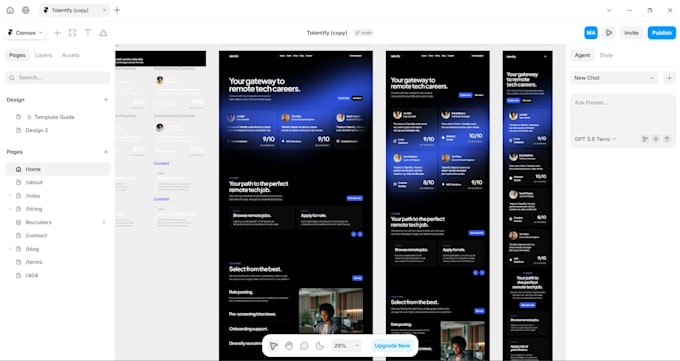Click the project title Talentify (copy)

[327, 33]
